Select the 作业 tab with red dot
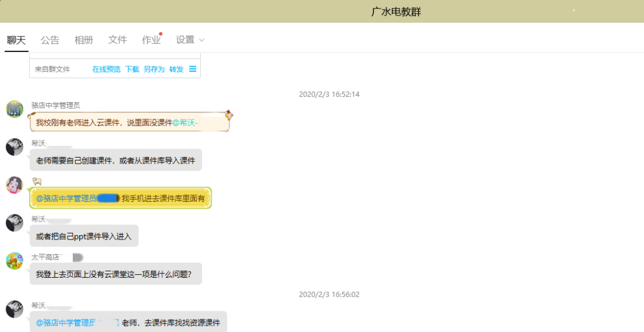The width and height of the screenshot is (644, 332). [x=151, y=40]
